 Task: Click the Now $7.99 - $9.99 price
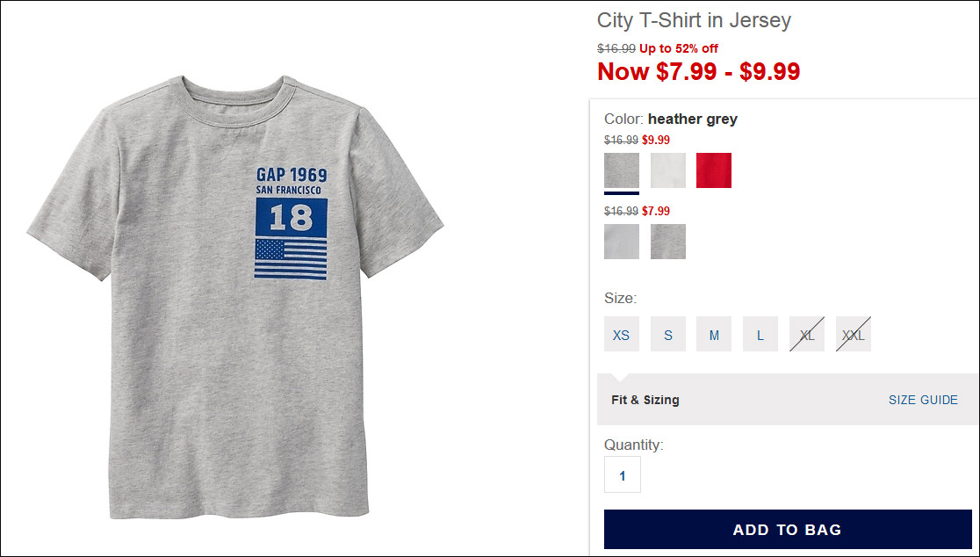pyautogui.click(x=698, y=71)
